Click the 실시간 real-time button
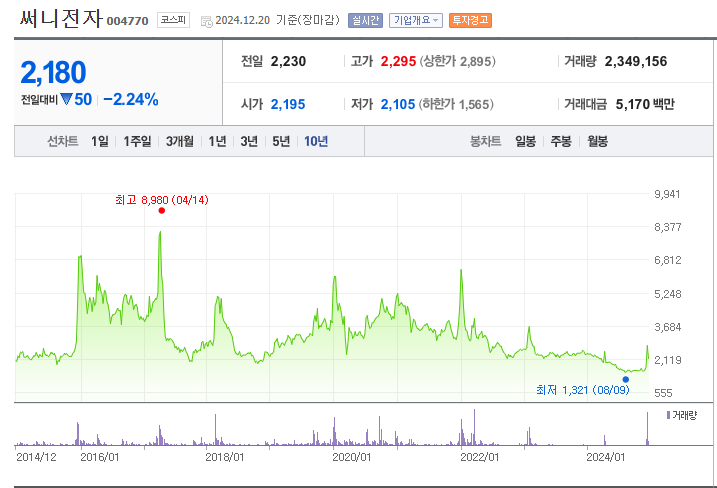Viewport: 717px width, 488px height. coord(365,21)
